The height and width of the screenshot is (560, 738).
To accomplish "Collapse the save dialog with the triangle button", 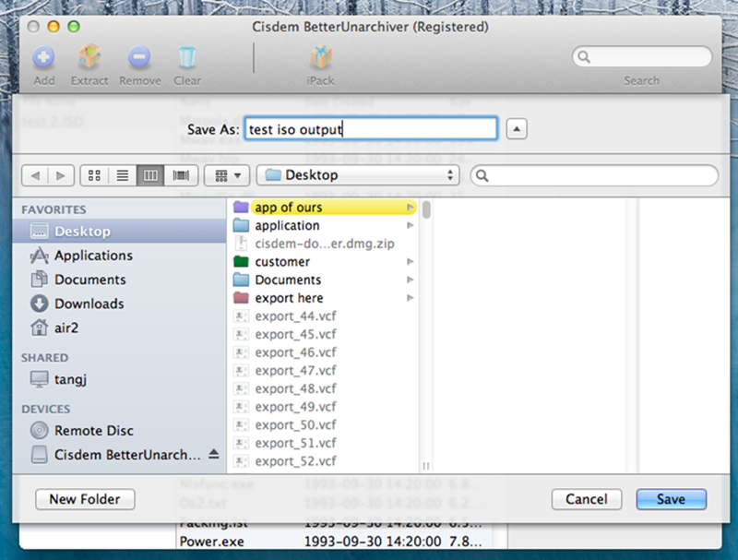I will (x=517, y=129).
